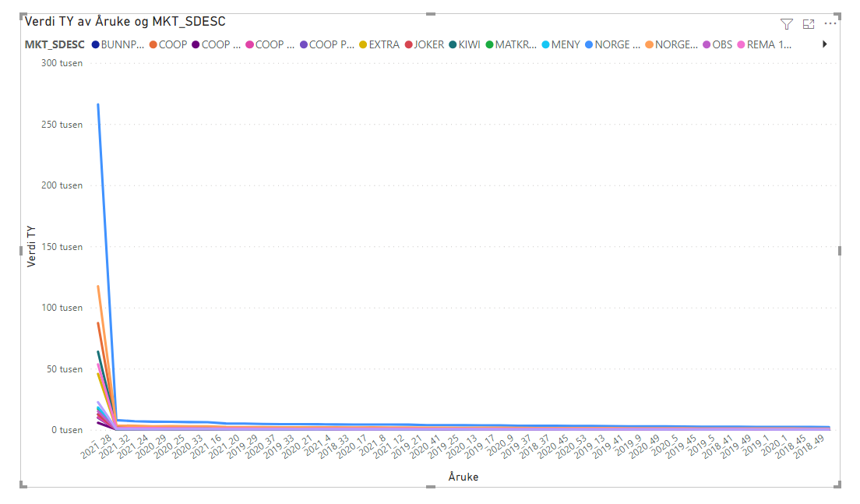This screenshot has width=860, height=504.
Task: Click the 50 tusen y-axis label
Action: pos(65,369)
